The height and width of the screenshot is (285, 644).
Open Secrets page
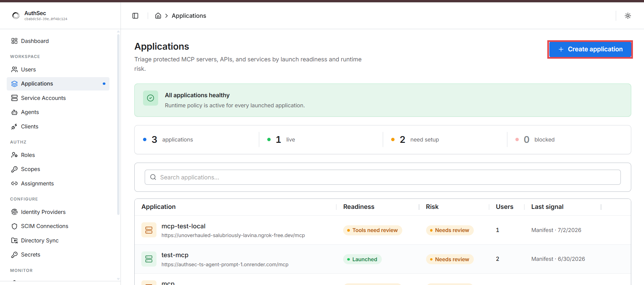point(58,255)
